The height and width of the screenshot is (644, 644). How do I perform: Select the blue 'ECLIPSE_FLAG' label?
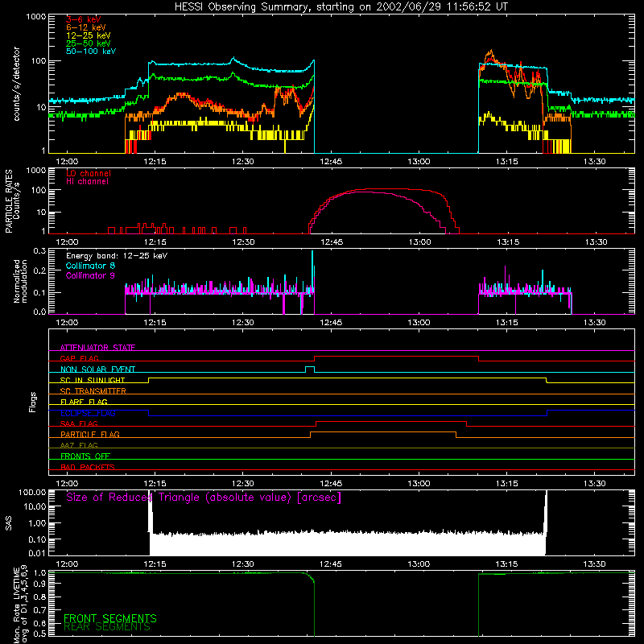88,413
